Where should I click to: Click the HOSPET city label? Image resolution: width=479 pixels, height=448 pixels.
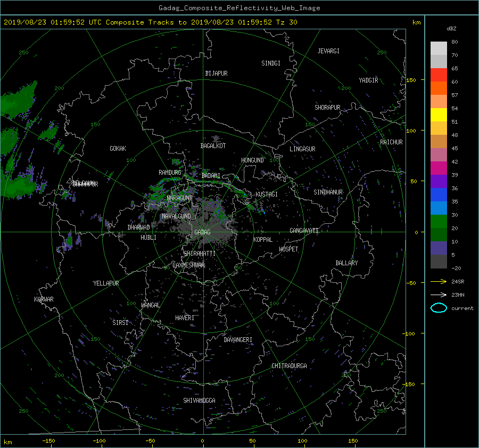(288, 249)
